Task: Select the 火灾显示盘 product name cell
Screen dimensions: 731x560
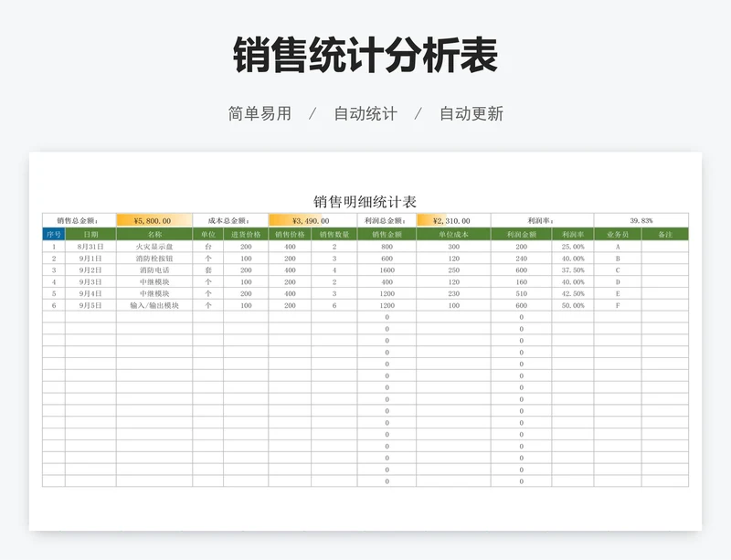Action: pyautogui.click(x=154, y=247)
